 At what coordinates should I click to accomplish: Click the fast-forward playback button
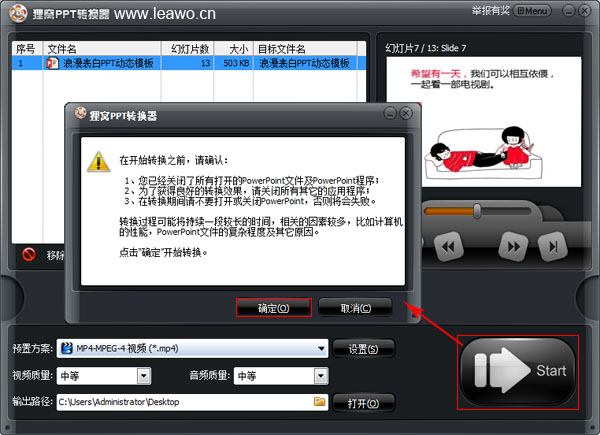[514, 247]
